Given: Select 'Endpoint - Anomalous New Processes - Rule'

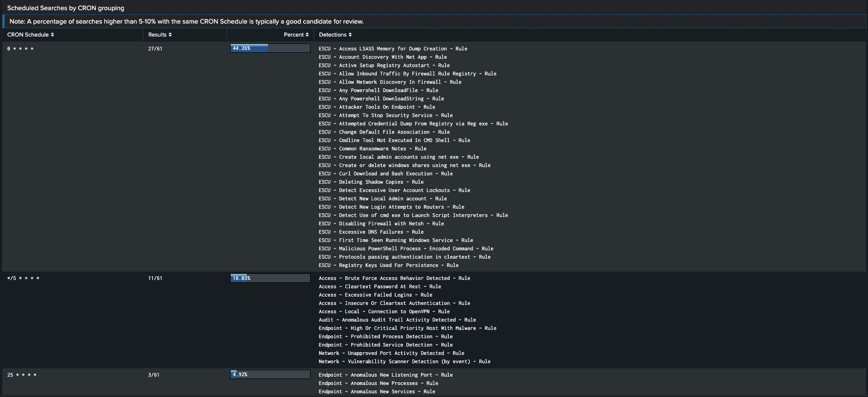Looking at the screenshot, I should [x=379, y=383].
